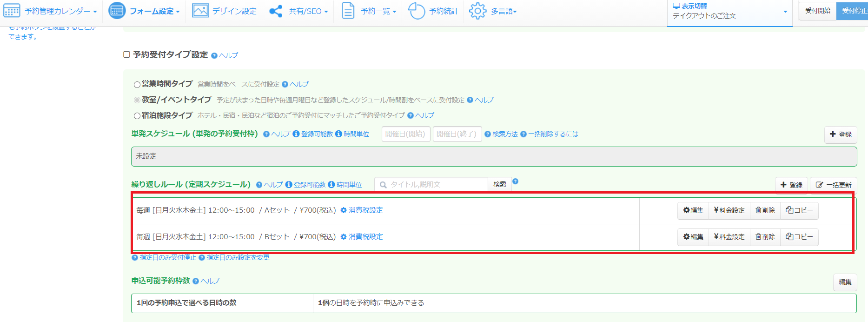The width and height of the screenshot is (868, 322).
Task: Toggle the 予約受付タイプ設定 checkbox
Action: click(126, 54)
